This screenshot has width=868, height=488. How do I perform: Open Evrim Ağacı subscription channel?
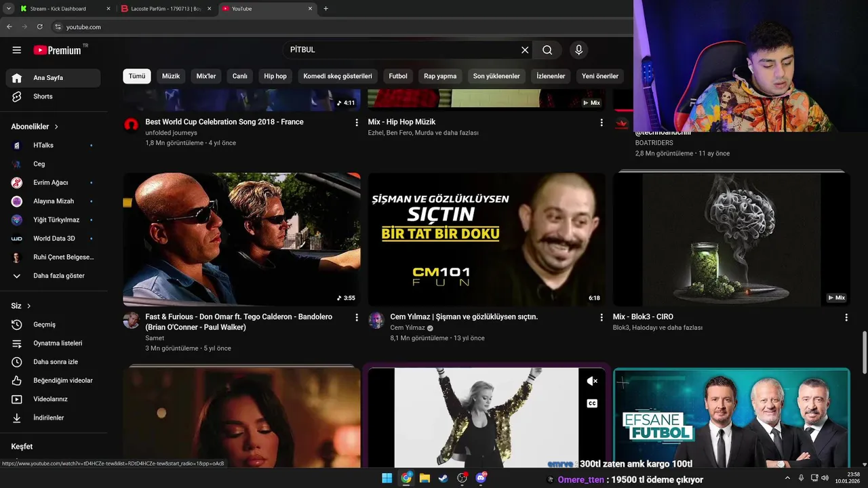54,182
